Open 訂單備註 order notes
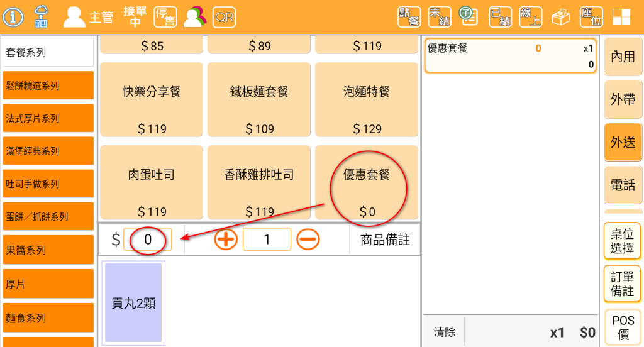 tap(622, 284)
